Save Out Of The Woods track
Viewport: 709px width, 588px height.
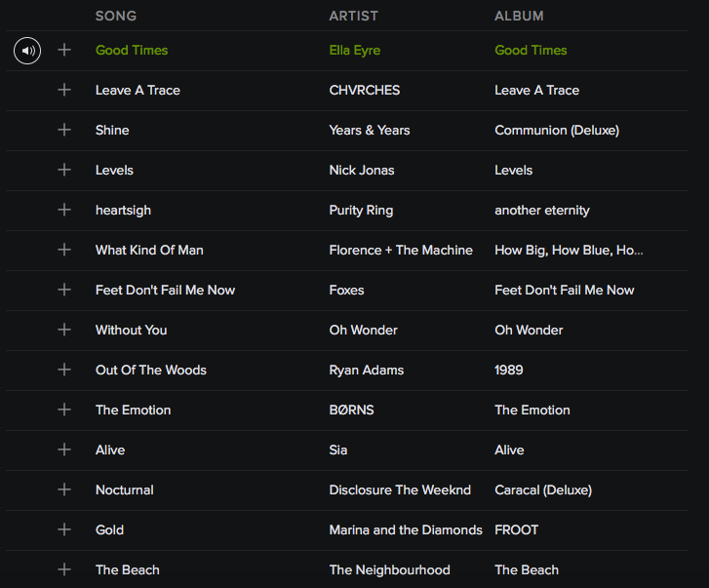click(x=64, y=370)
